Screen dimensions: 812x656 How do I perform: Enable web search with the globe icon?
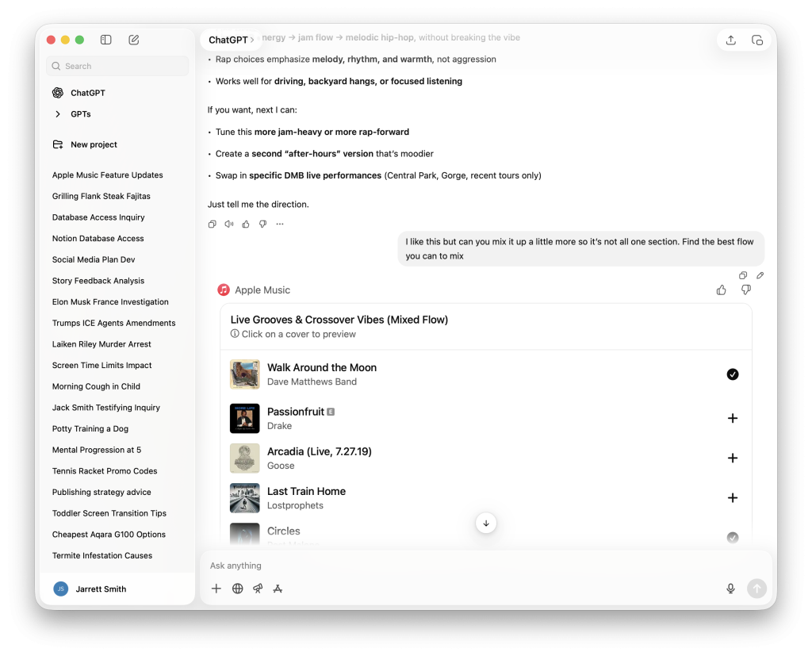point(236,589)
